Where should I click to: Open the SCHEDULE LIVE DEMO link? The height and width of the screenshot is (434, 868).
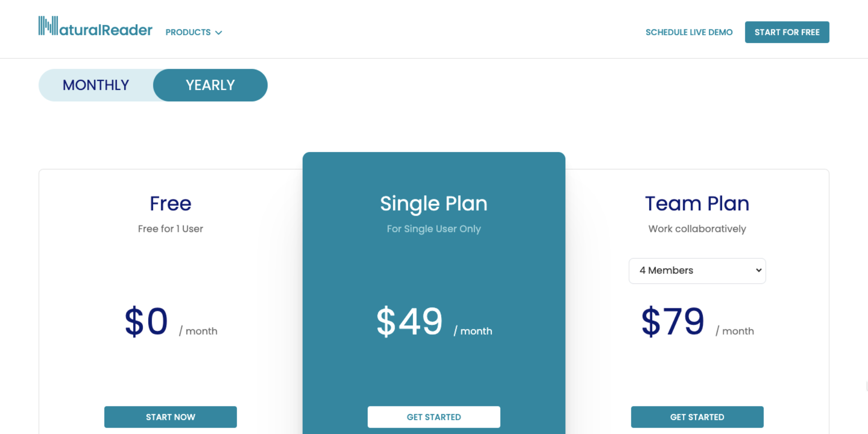[689, 32]
